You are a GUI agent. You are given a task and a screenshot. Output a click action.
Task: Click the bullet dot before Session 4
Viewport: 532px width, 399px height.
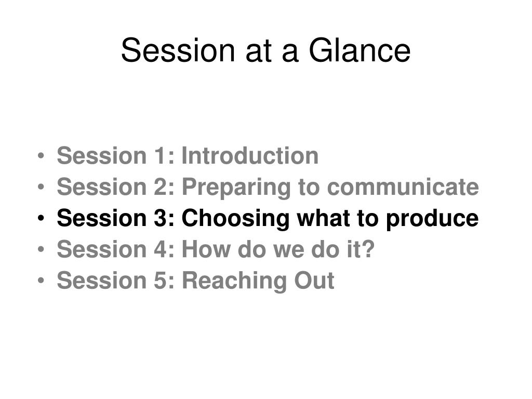click(x=41, y=250)
